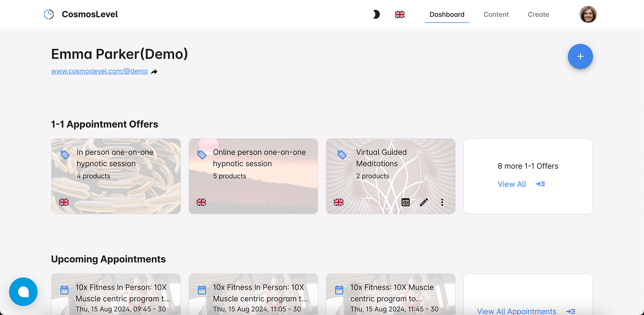
Task: Click the blue plus add button
Action: pyautogui.click(x=580, y=56)
